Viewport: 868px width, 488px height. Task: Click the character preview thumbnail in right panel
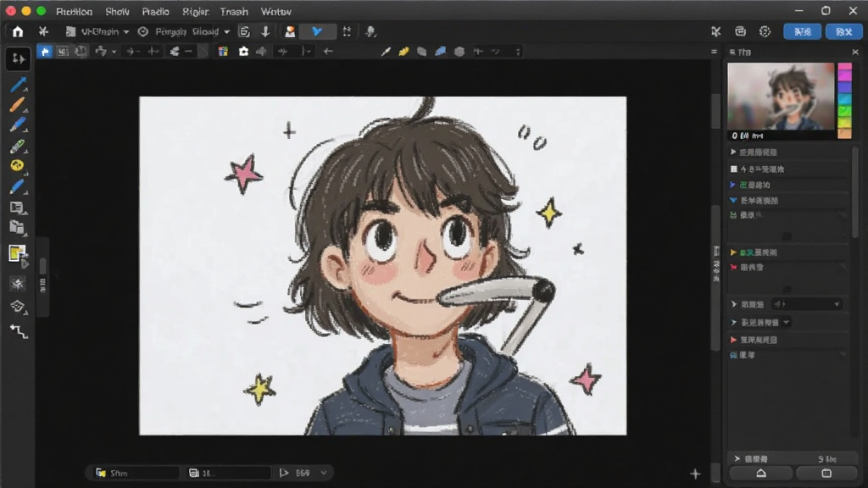click(x=781, y=97)
